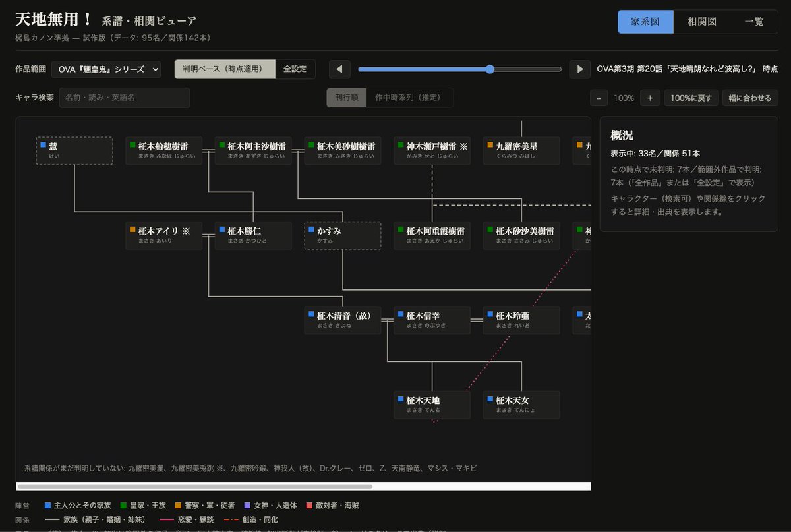The width and height of the screenshot is (791, 532).
Task: Select the 柾木砂沙美樹雷 node
Action: coord(521,235)
